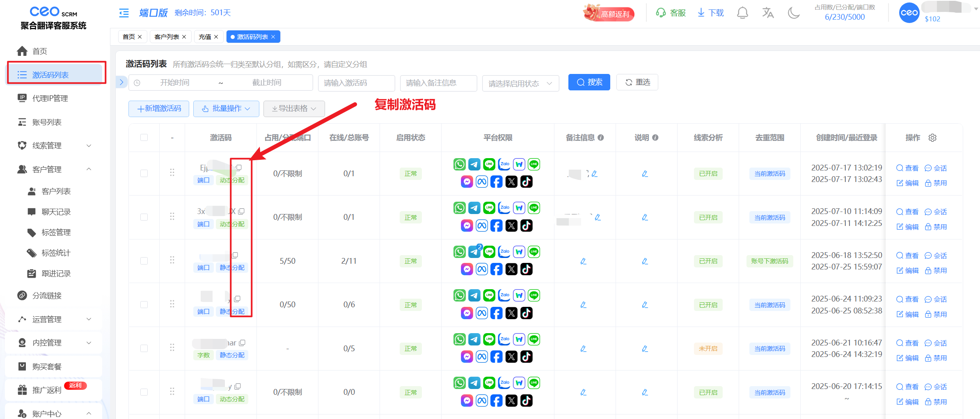Click the ceo user avatar
The image size is (980, 419).
909,13
